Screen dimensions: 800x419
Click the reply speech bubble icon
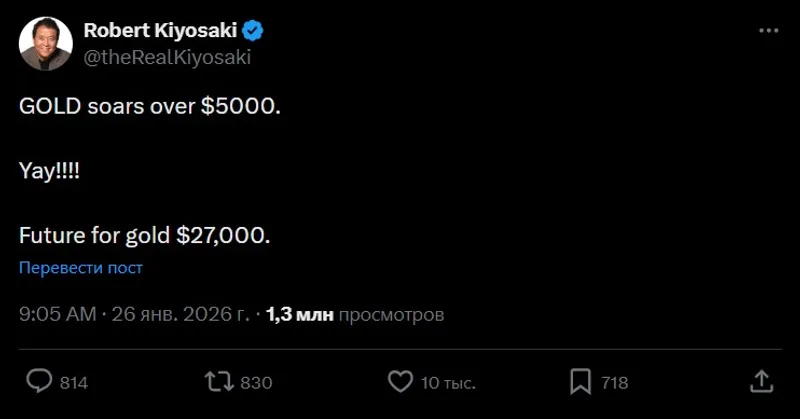click(39, 381)
